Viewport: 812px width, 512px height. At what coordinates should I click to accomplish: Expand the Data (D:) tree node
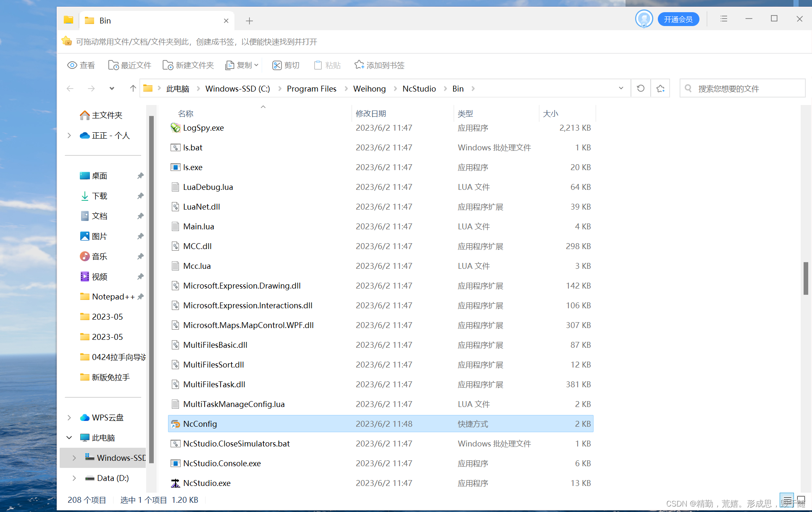click(x=74, y=478)
